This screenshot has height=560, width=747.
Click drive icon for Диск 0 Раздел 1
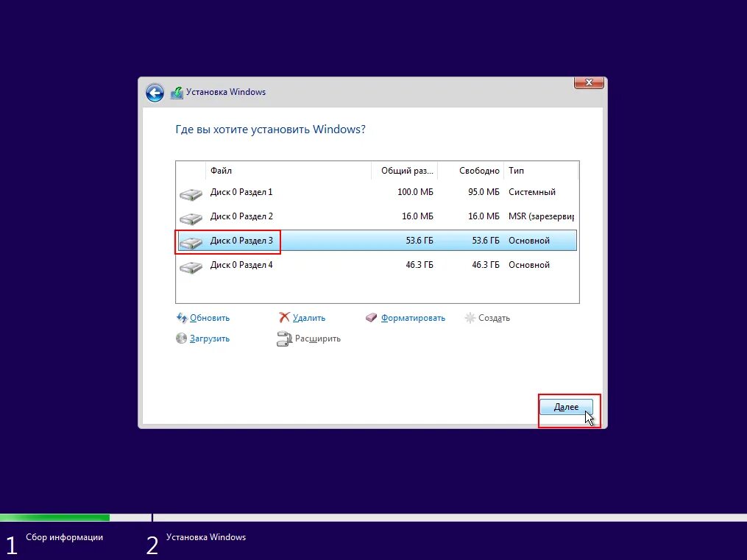tap(191, 194)
